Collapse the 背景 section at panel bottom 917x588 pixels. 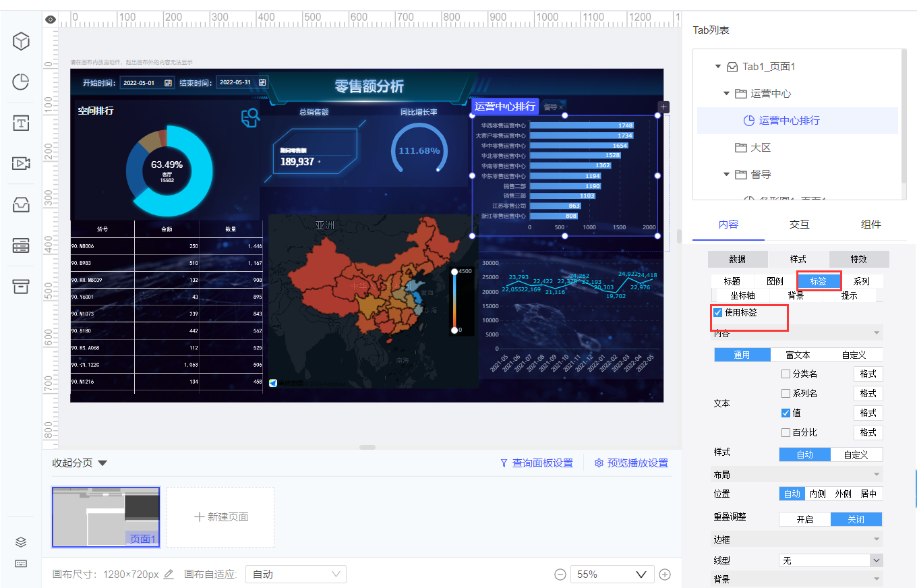coord(798,579)
